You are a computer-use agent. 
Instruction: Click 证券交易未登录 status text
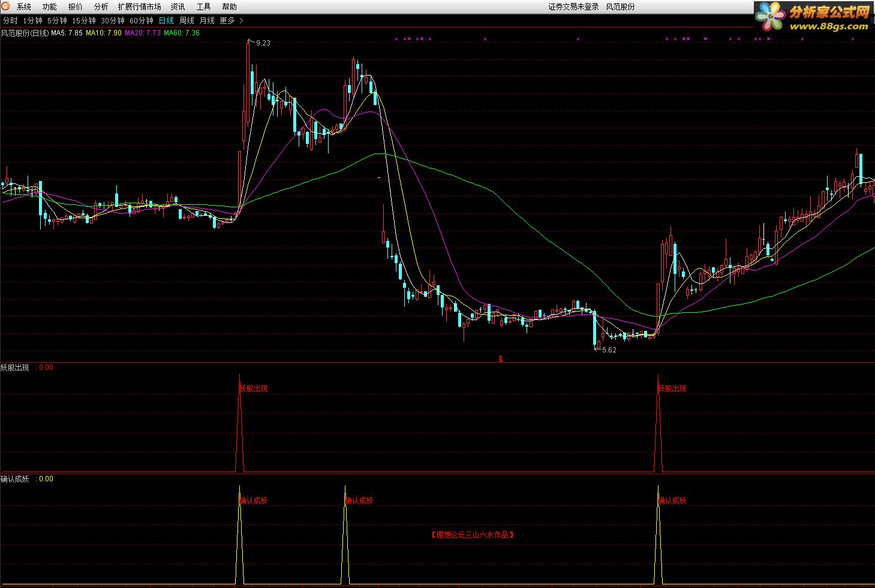point(573,7)
